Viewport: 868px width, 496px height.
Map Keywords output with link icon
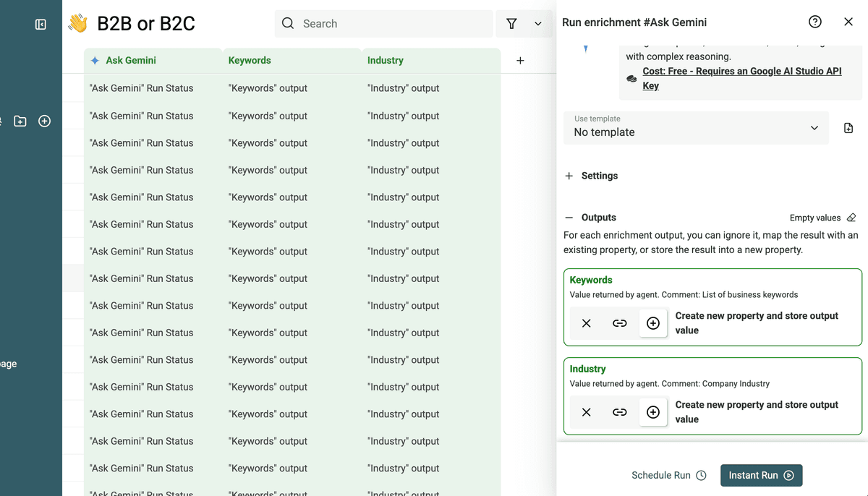(620, 323)
